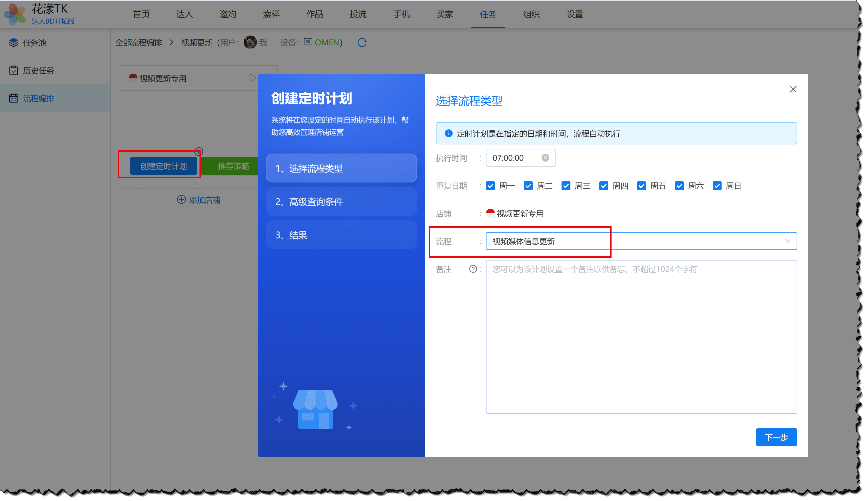The height and width of the screenshot is (501, 868).
Task: Open the 设置 tab
Action: coord(575,14)
